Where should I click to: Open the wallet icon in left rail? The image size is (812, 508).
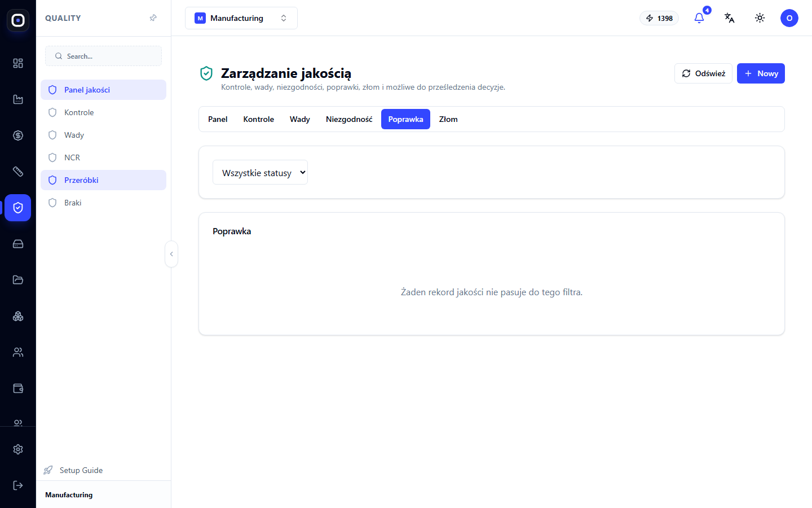point(18,388)
